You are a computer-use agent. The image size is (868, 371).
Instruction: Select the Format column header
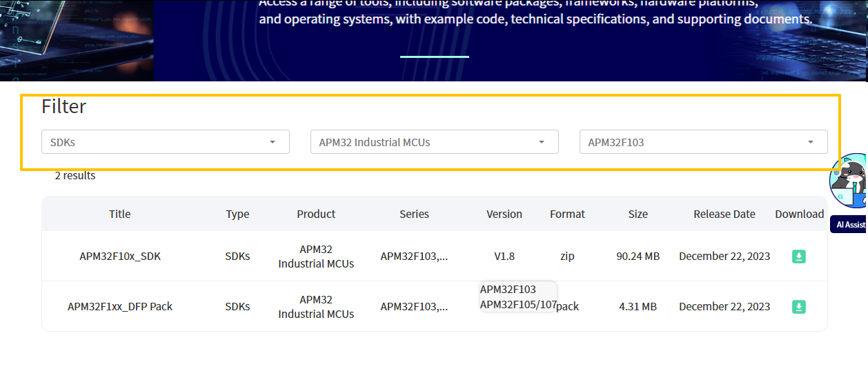click(x=567, y=214)
